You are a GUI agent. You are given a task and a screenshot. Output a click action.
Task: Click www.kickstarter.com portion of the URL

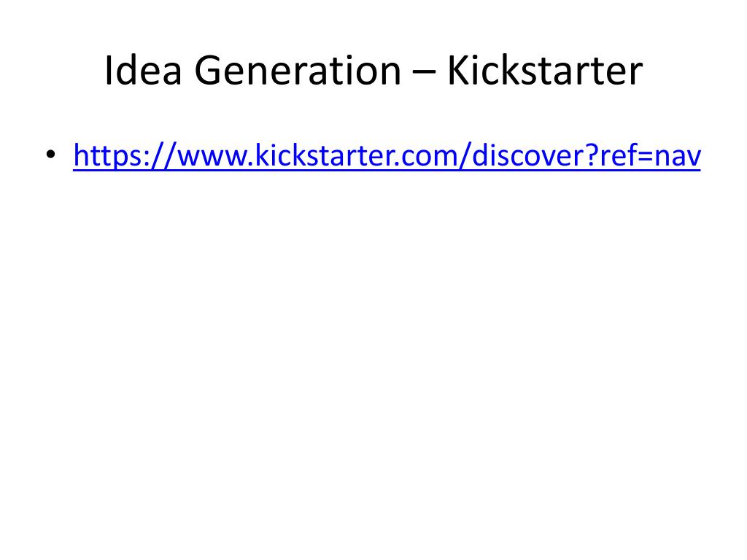[318, 156]
